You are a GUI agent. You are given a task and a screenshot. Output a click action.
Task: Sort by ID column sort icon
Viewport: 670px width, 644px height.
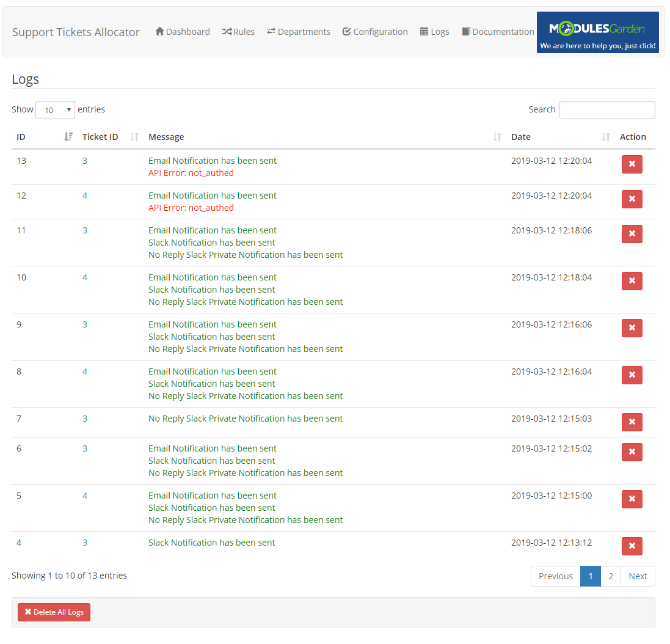coord(68,137)
